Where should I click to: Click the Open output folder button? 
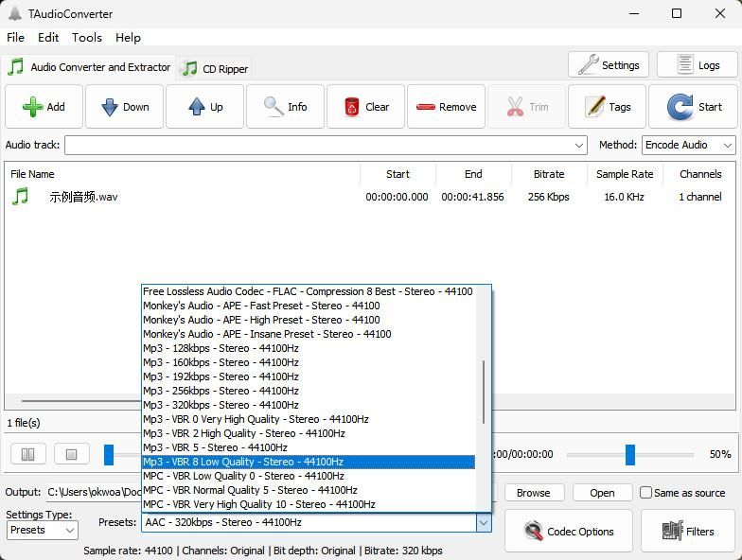[602, 493]
